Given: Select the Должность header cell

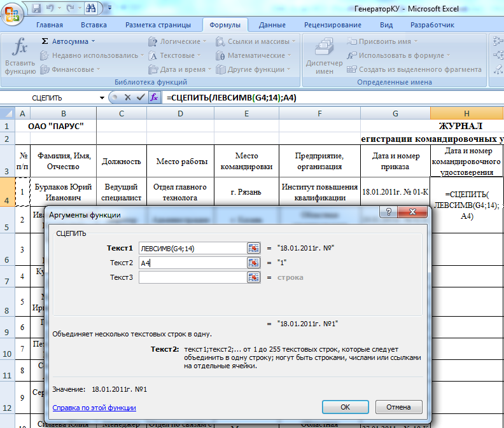Looking at the screenshot, I should [121, 161].
